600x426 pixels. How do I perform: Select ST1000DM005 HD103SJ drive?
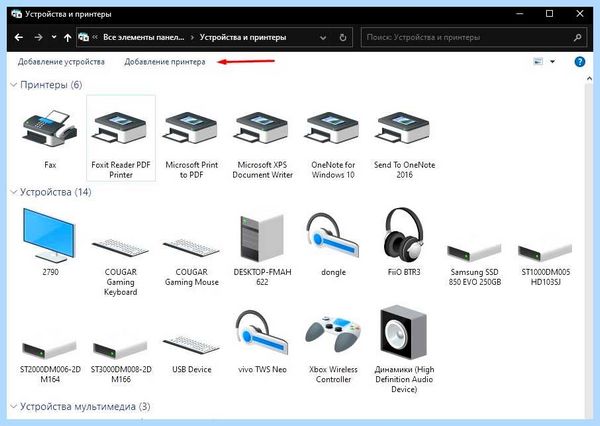click(x=545, y=252)
